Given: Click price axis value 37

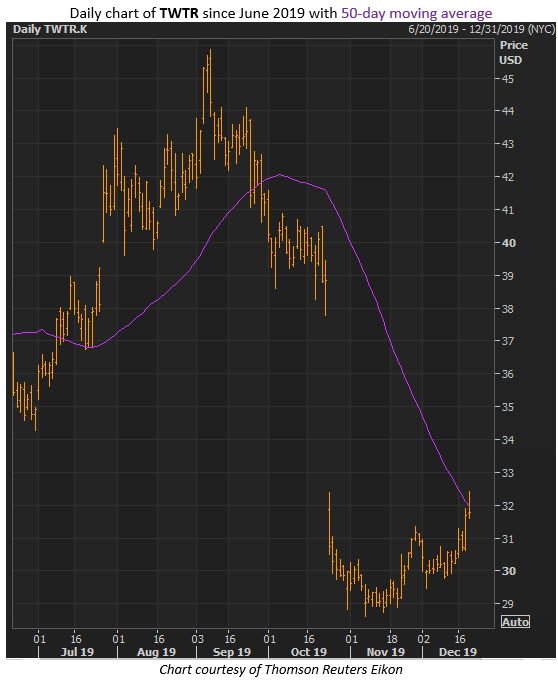Looking at the screenshot, I should (508, 341).
